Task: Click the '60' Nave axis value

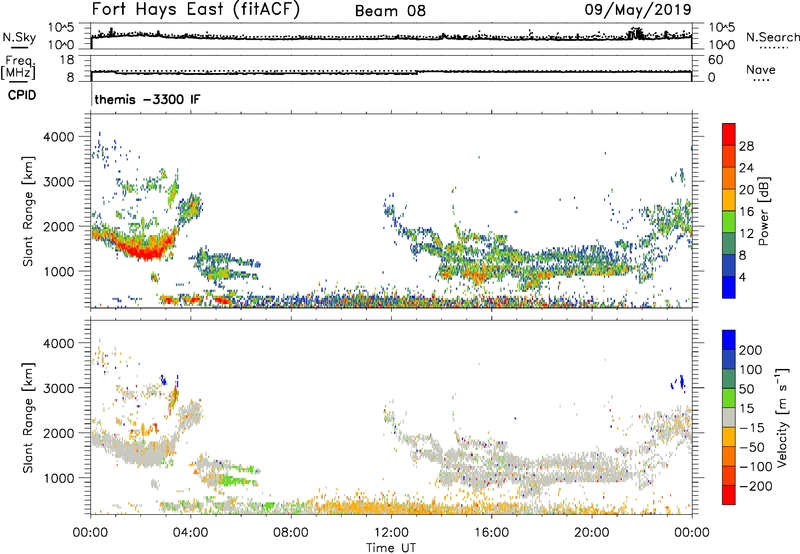Action: coord(715,60)
